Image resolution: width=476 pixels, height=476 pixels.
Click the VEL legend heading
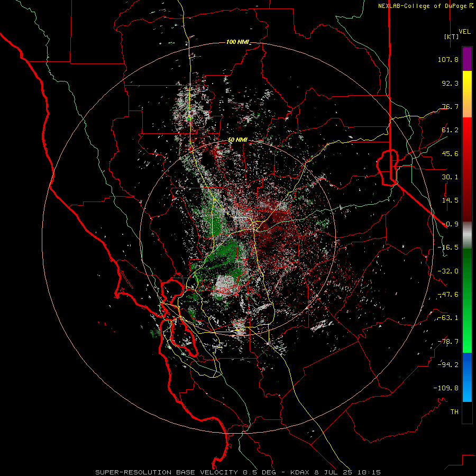coord(464,31)
